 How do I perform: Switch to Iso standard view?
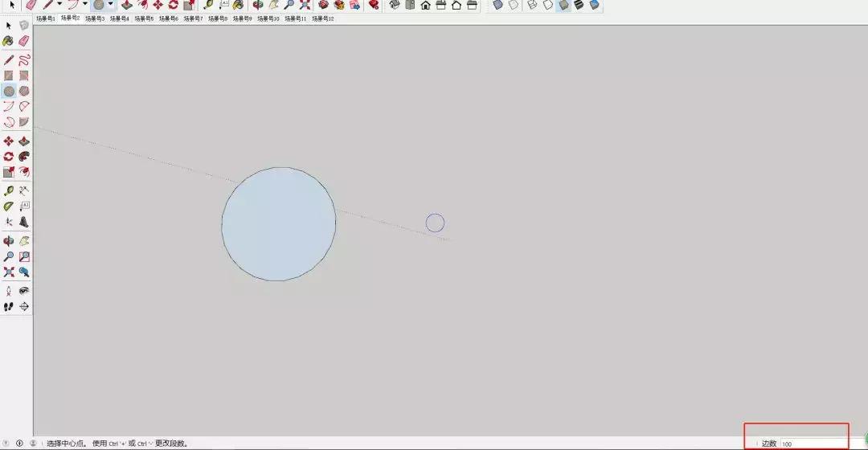click(x=394, y=5)
